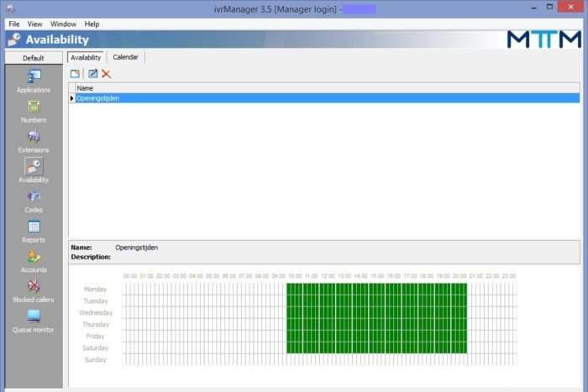
Task: Open the Reports sidebar icon
Action: pyautogui.click(x=34, y=227)
